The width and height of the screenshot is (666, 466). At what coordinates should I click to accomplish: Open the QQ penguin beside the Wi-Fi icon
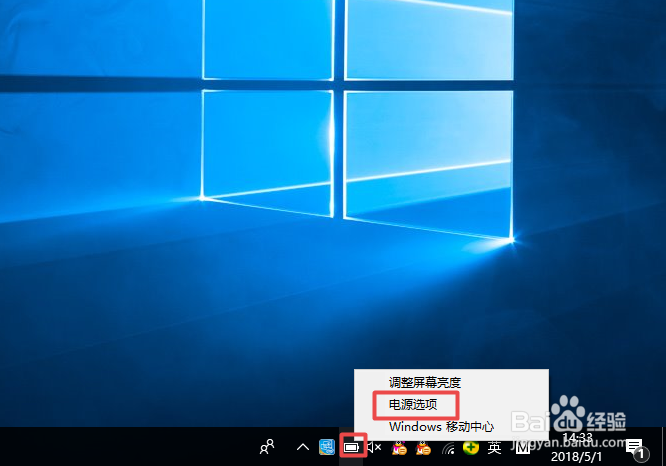(x=423, y=448)
